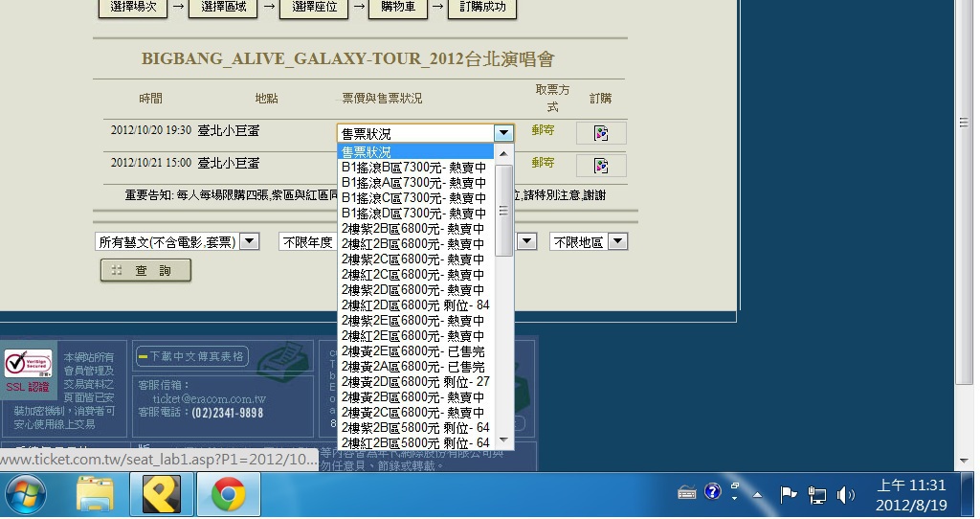Click the Action Center flag icon

point(789,494)
